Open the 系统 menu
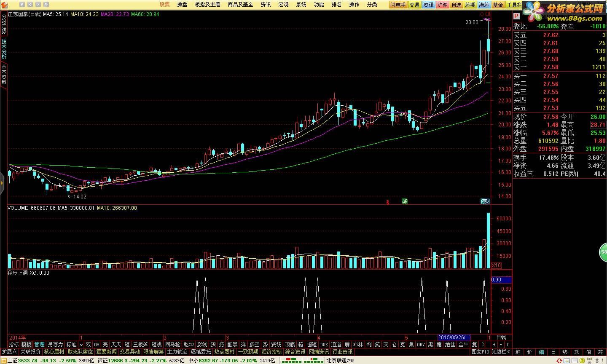This screenshot has height=364, width=607. 301,5
